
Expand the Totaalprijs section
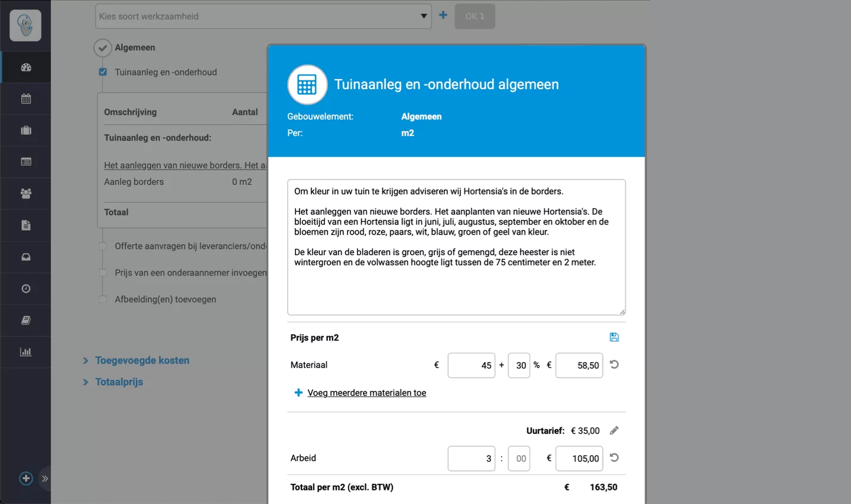coord(119,382)
